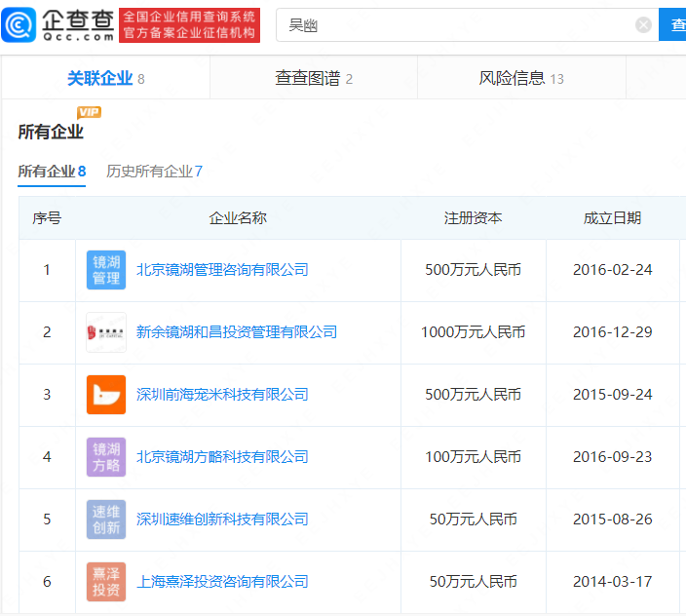The height and width of the screenshot is (616, 686).
Task: Click the 企业名称 column header
Action: click(x=238, y=218)
